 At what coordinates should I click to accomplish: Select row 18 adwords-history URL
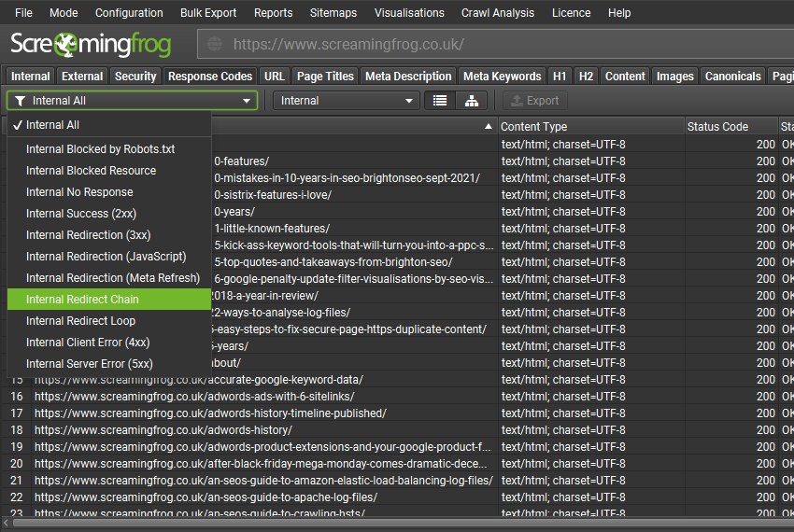[163, 429]
